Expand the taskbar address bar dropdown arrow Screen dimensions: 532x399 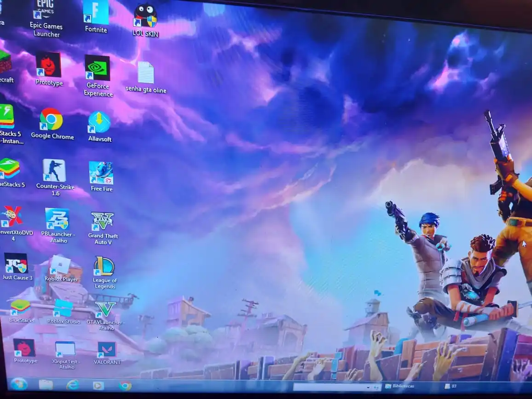(369, 387)
